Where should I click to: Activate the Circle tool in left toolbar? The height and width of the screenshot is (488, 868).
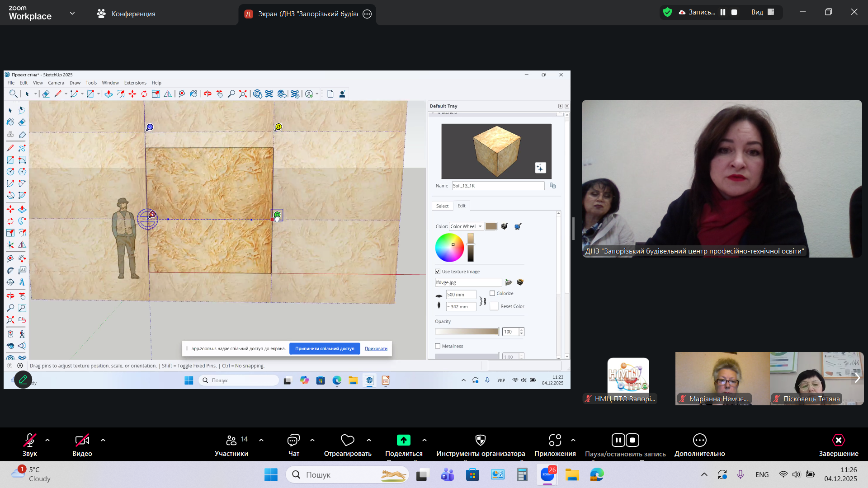[x=10, y=172]
